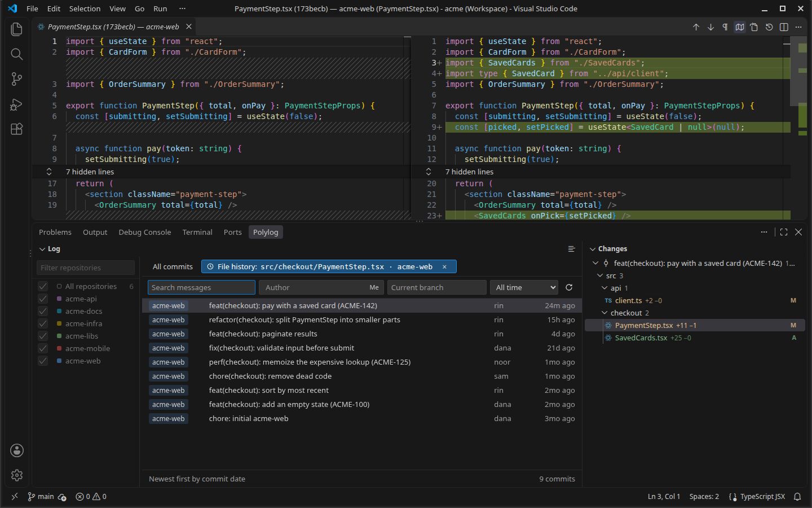Toggle the acme-infra repository checkbox

tap(43, 323)
